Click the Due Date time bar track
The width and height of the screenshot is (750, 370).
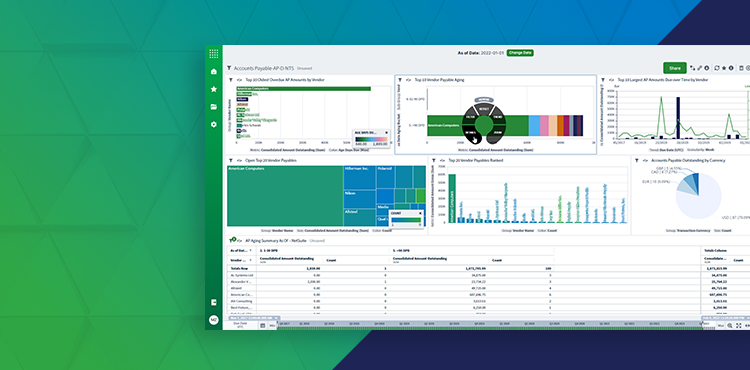[490, 326]
